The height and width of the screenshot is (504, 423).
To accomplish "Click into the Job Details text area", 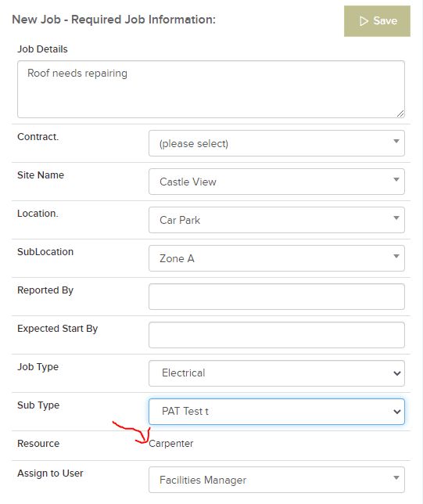I will click(211, 89).
